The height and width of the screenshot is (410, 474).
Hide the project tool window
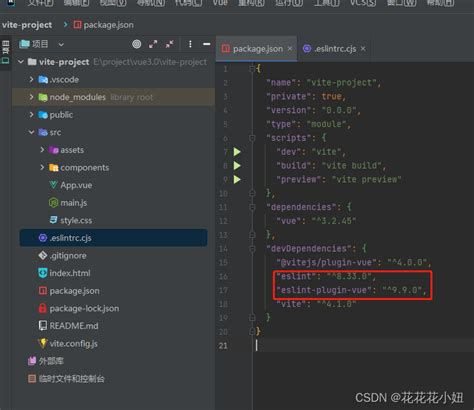click(207, 44)
